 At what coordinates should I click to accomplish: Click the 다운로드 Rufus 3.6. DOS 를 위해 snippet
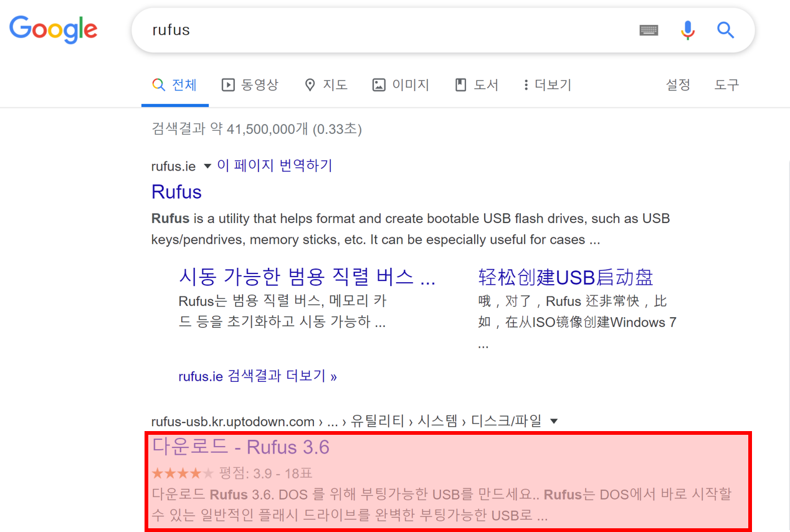pos(441,505)
